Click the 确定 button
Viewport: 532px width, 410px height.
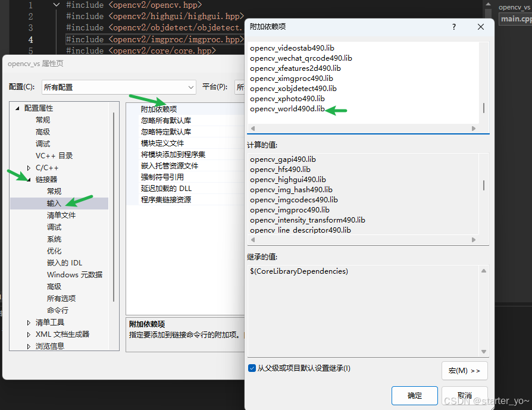414,395
